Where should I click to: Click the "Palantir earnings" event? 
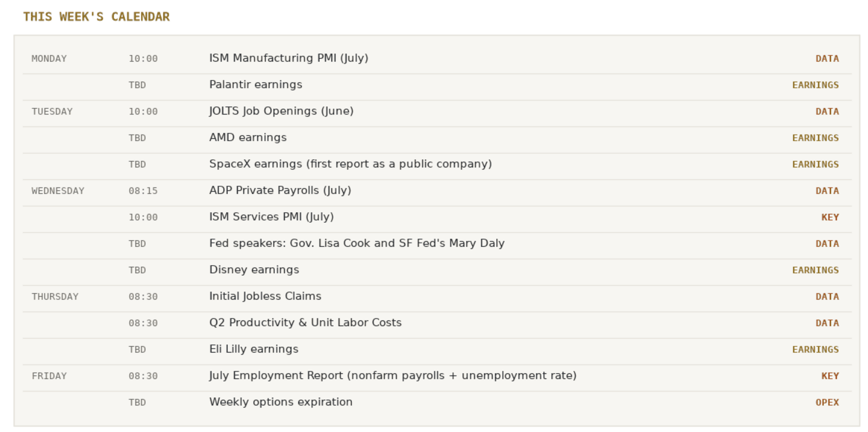(256, 85)
